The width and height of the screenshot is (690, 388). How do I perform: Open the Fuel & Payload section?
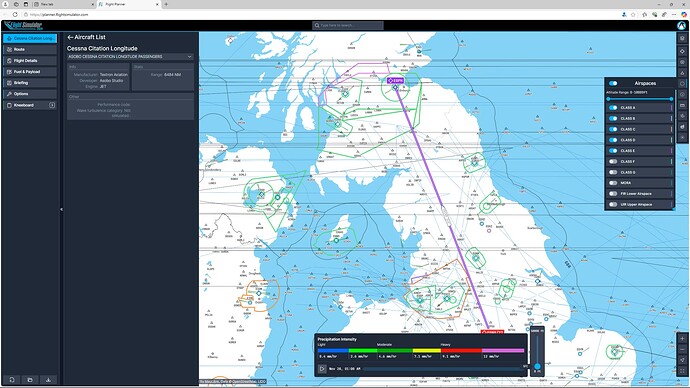tap(30, 72)
